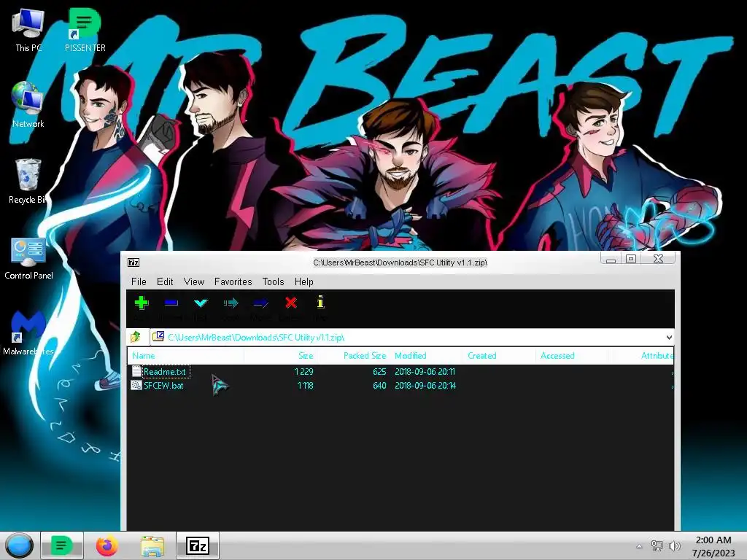Click modified date 2018-09-06 20:11
The width and height of the screenshot is (747, 560).
(x=425, y=371)
